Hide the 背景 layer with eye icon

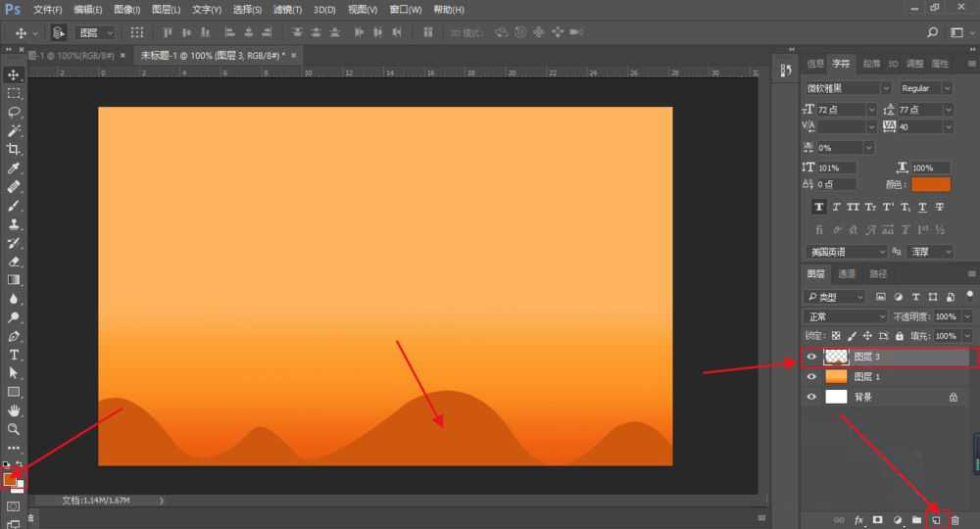811,397
